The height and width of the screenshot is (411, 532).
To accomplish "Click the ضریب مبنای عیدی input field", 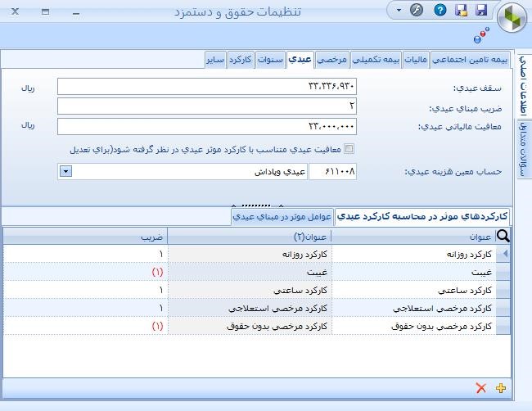I will coord(209,106).
